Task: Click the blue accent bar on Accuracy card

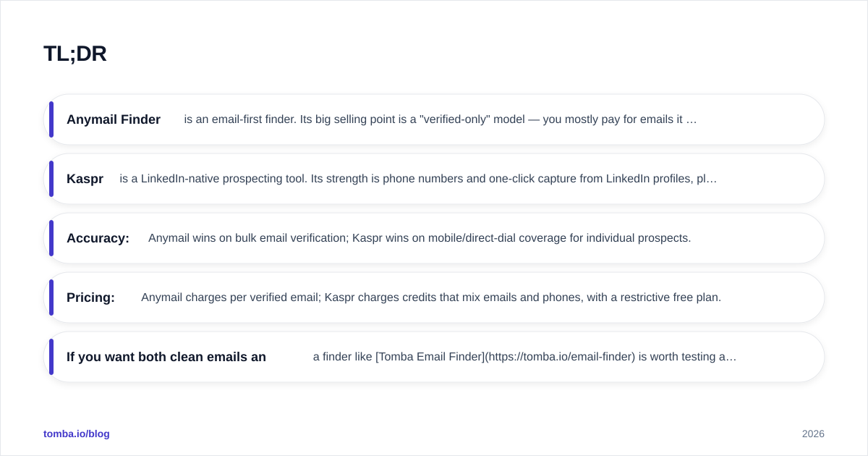Action: click(51, 238)
